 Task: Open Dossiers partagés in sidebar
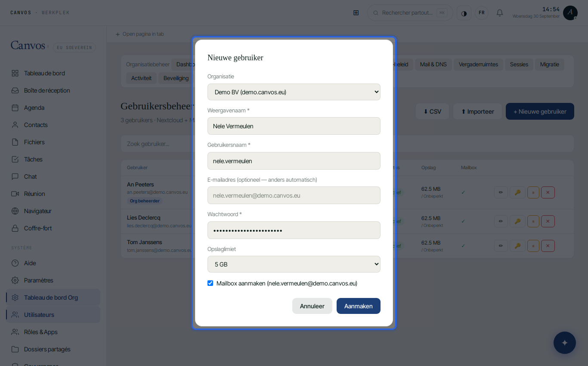(x=53, y=349)
